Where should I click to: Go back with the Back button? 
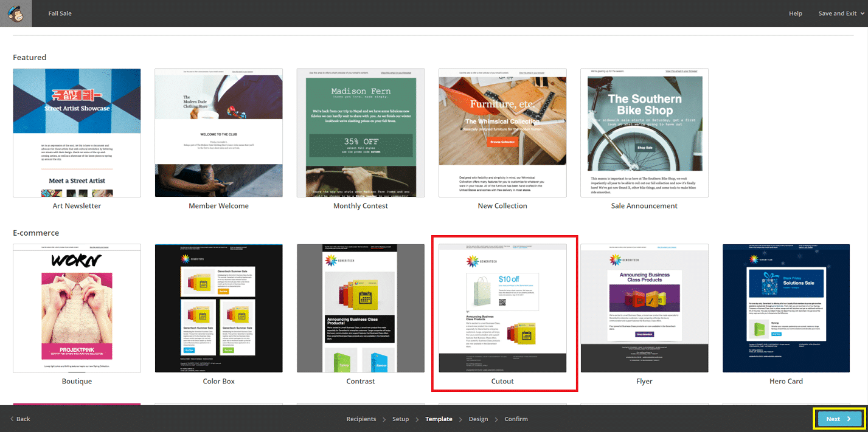pyautogui.click(x=20, y=419)
